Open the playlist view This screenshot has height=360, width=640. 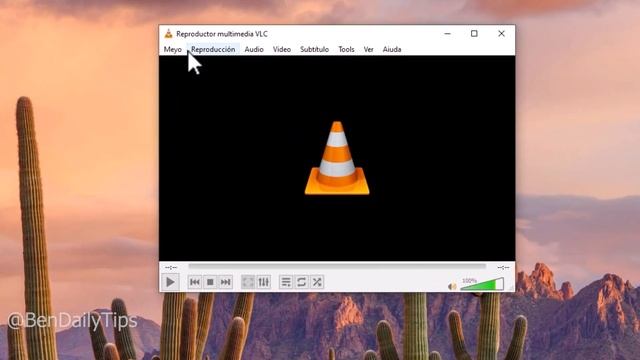(x=286, y=282)
